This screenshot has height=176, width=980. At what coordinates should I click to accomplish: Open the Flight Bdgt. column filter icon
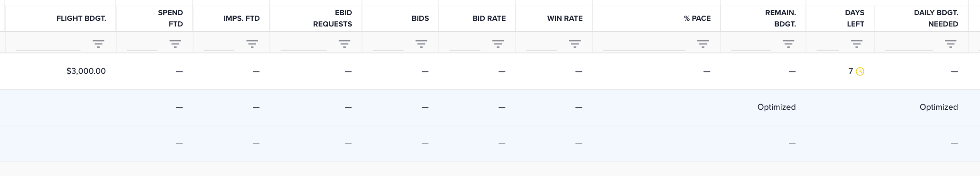click(x=98, y=44)
